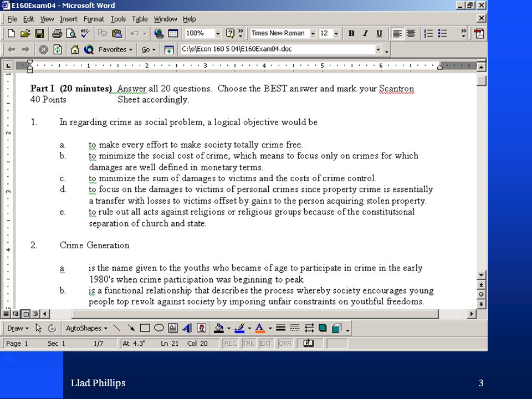Go back with the Web toolbar arrow

coord(12,49)
